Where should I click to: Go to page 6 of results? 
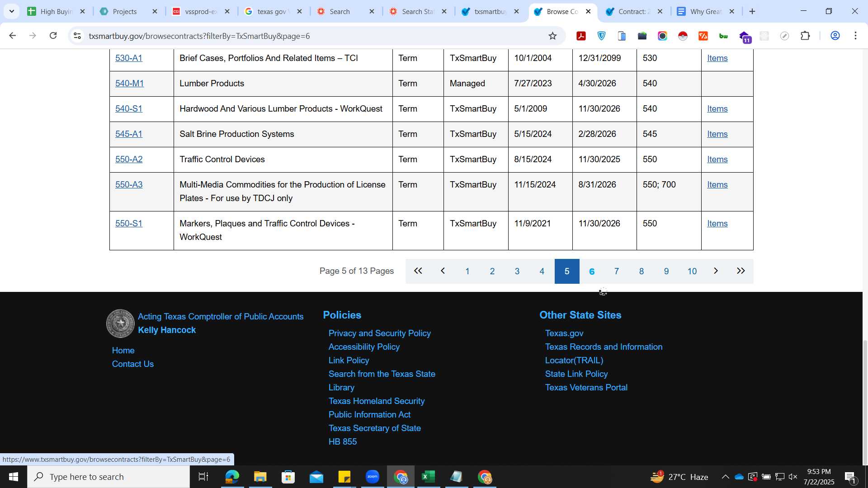(x=592, y=271)
